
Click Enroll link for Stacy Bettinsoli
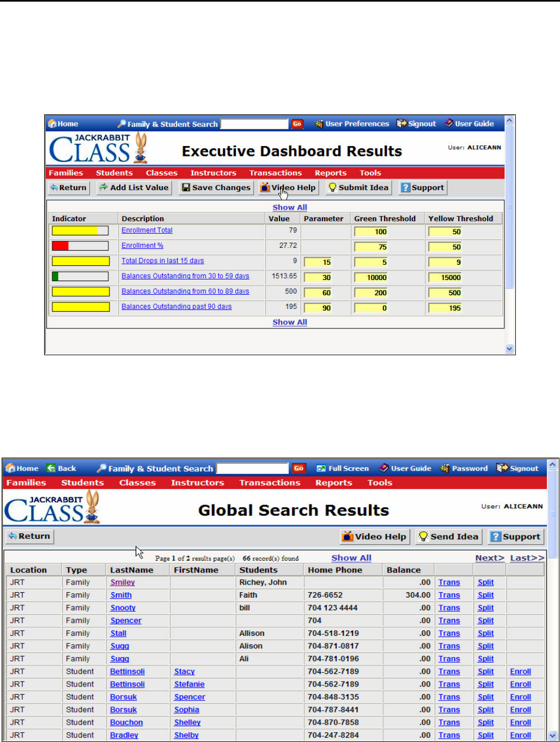pos(521,672)
